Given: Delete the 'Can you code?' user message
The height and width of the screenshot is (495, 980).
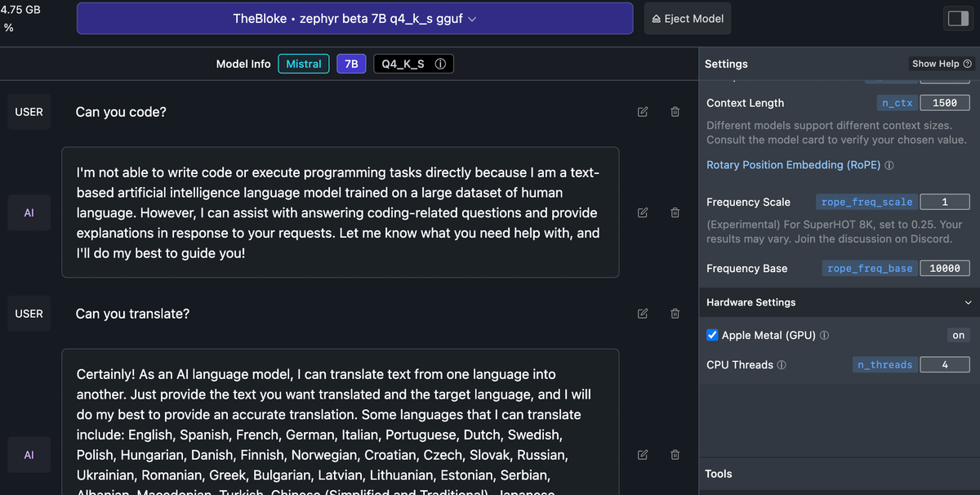Looking at the screenshot, I should 675,112.
